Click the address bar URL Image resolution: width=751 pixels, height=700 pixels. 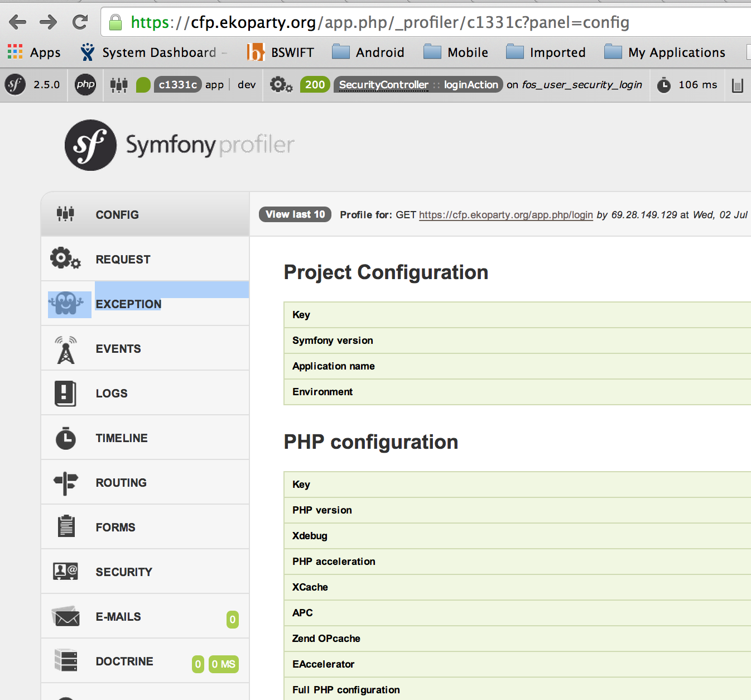coord(380,22)
